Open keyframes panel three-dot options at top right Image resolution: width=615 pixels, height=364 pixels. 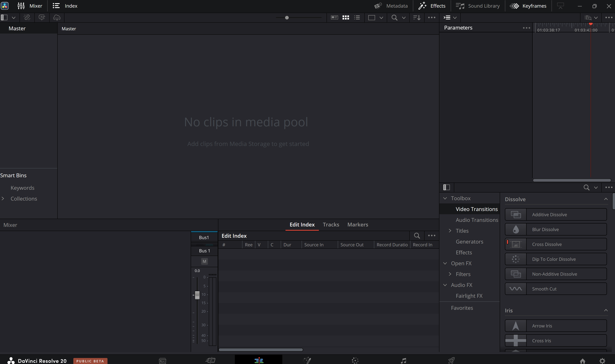point(609,17)
